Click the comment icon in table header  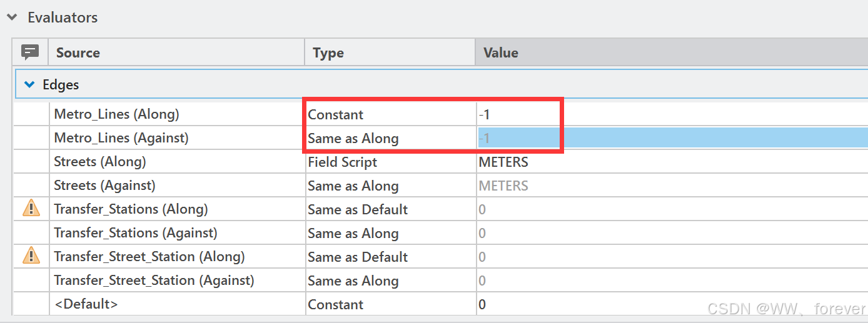(30, 52)
